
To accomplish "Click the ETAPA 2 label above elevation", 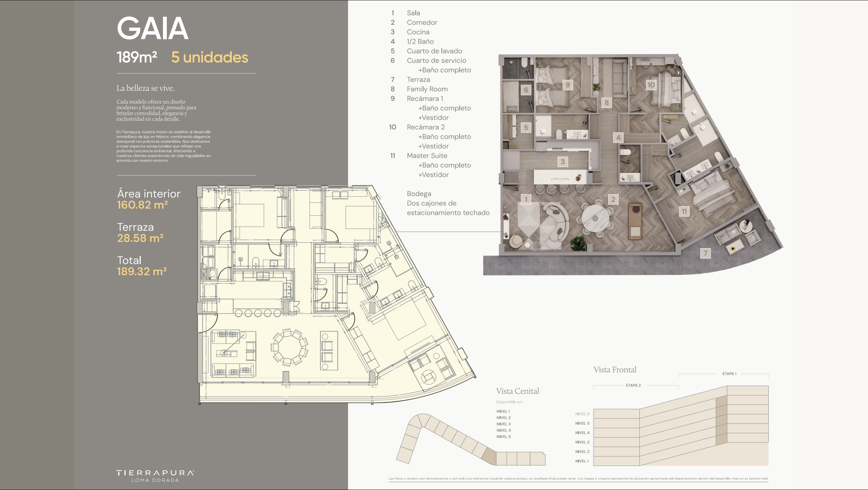I will click(633, 385).
